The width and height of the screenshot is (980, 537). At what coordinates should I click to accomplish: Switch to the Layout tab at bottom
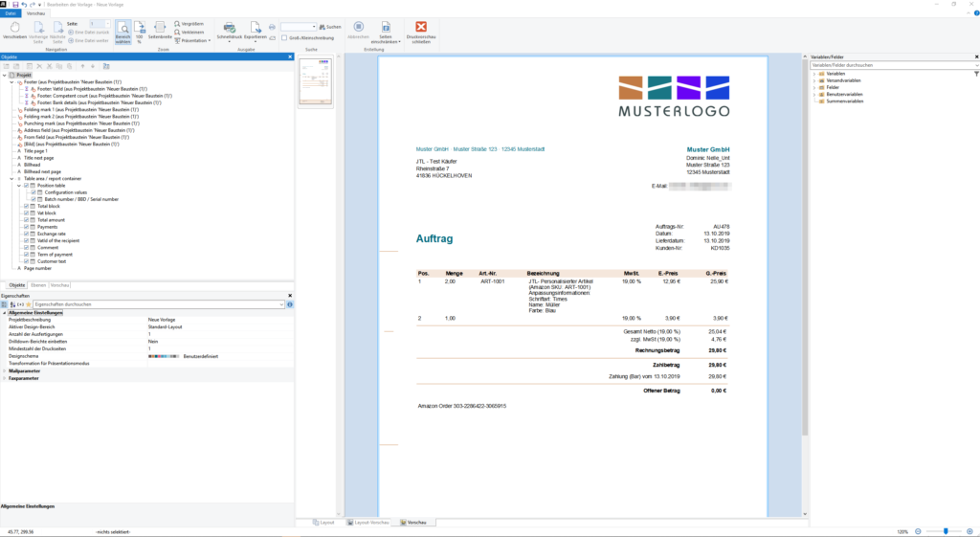(x=325, y=523)
